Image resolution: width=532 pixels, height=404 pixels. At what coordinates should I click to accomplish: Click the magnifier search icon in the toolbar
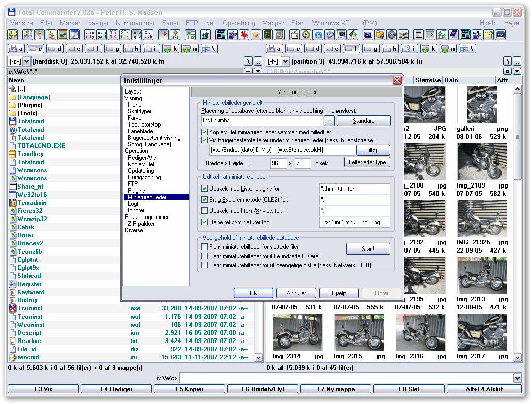[74, 35]
